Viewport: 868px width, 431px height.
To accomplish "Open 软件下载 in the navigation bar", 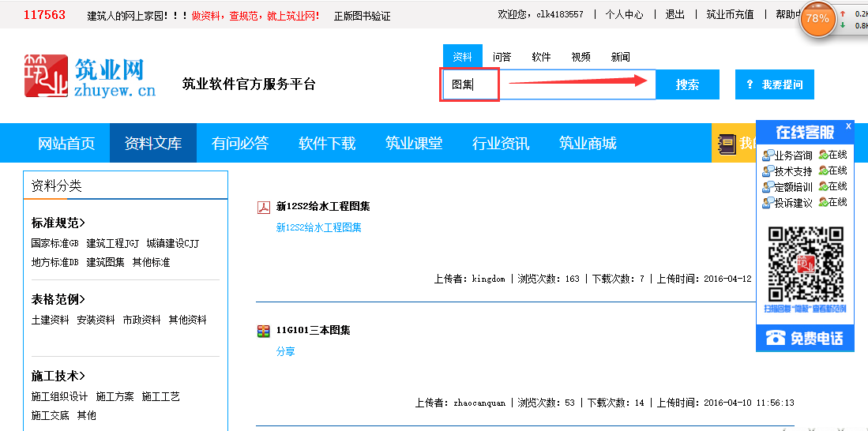I will coord(327,144).
